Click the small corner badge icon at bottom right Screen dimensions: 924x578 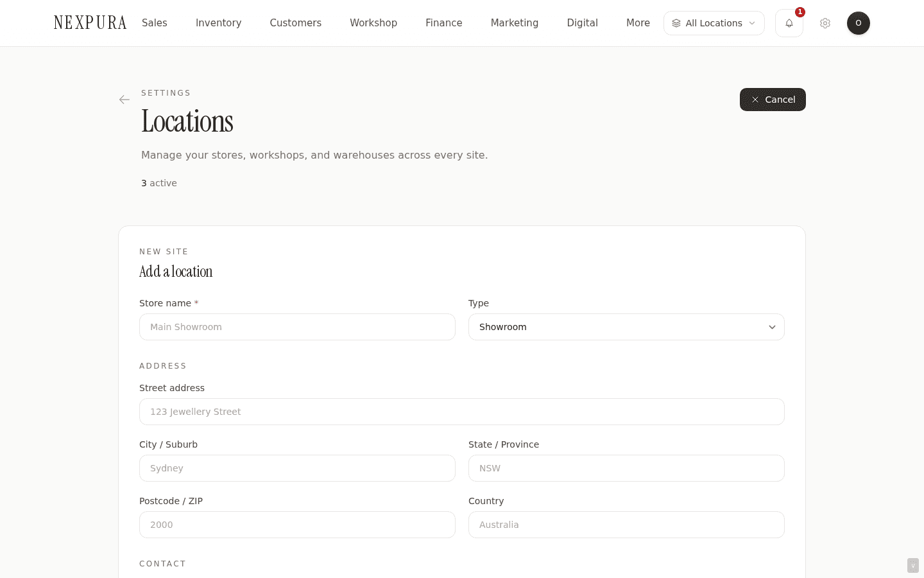pyautogui.click(x=913, y=565)
